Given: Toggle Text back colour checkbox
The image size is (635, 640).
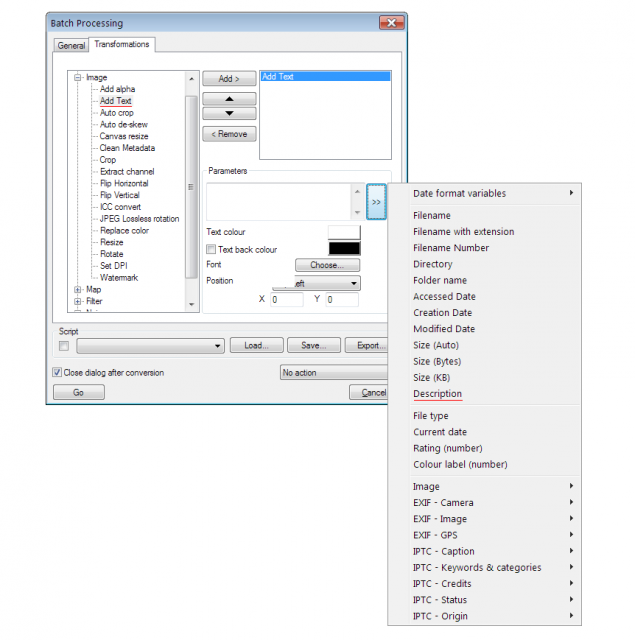Looking at the screenshot, I should 211,249.
